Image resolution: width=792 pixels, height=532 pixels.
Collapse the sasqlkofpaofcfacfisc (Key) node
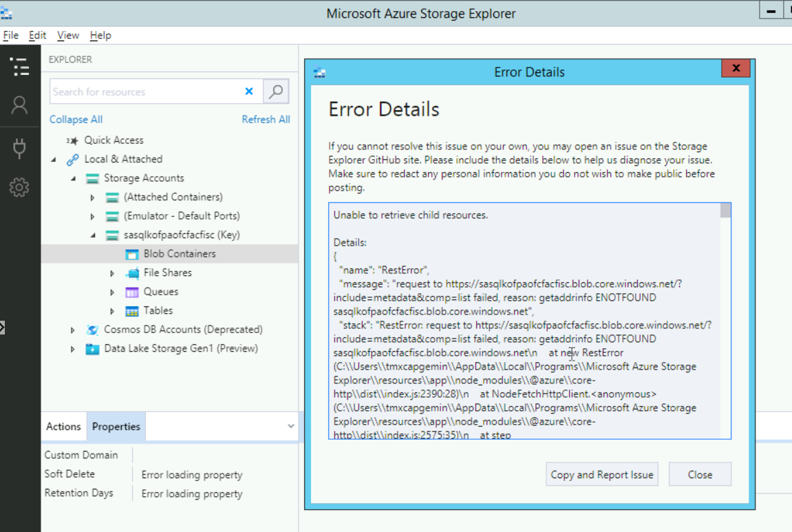click(x=94, y=235)
